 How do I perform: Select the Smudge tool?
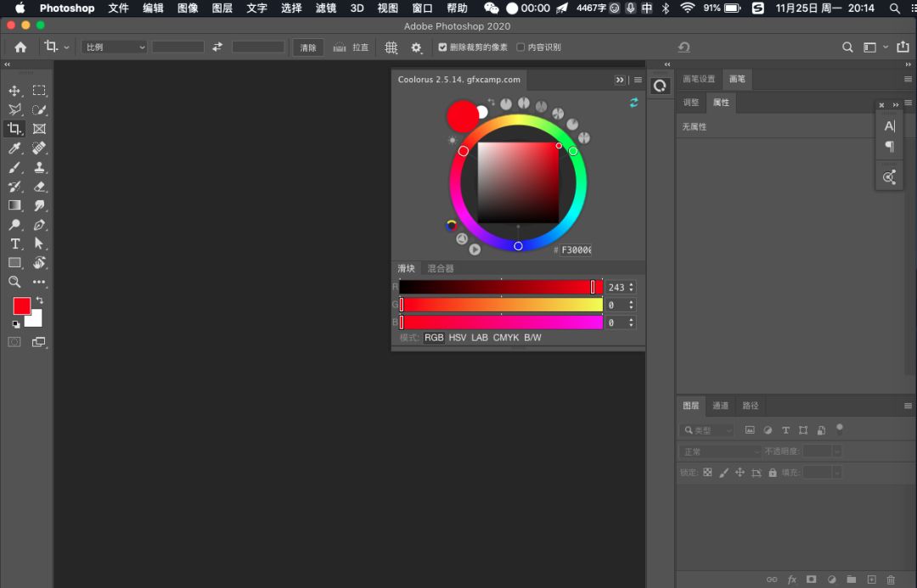39,205
